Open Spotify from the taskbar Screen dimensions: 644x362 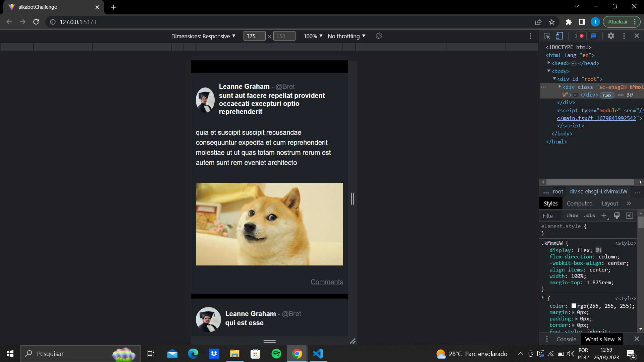(x=276, y=354)
